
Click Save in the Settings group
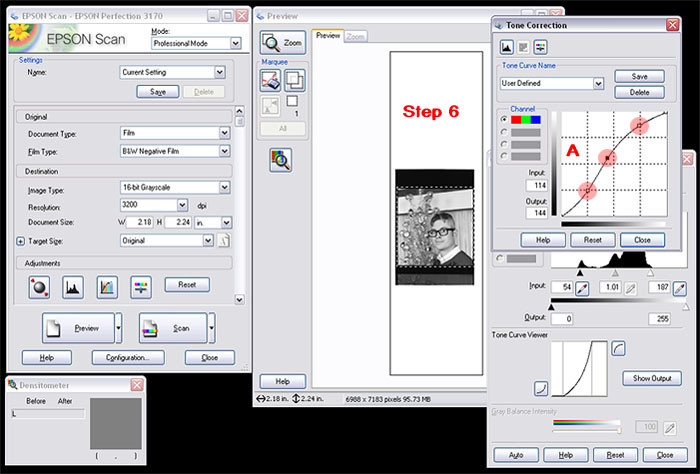158,92
